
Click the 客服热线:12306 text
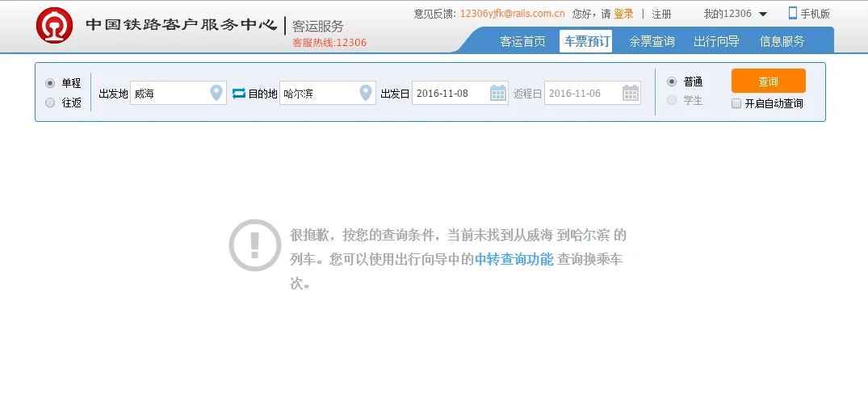[329, 43]
